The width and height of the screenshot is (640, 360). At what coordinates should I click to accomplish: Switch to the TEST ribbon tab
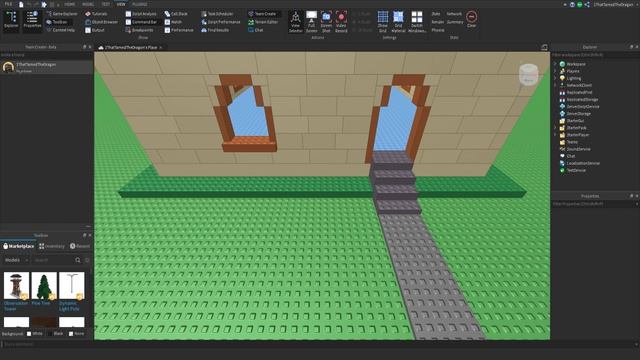click(x=106, y=4)
